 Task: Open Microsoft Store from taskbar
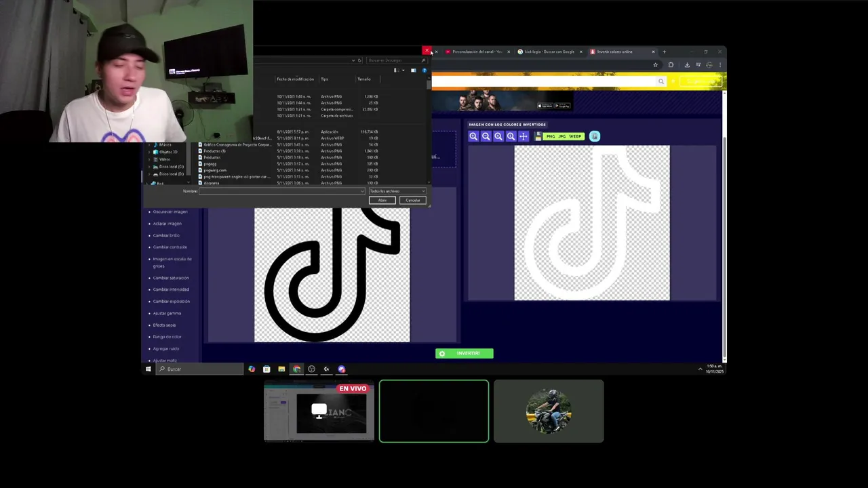[x=267, y=369]
